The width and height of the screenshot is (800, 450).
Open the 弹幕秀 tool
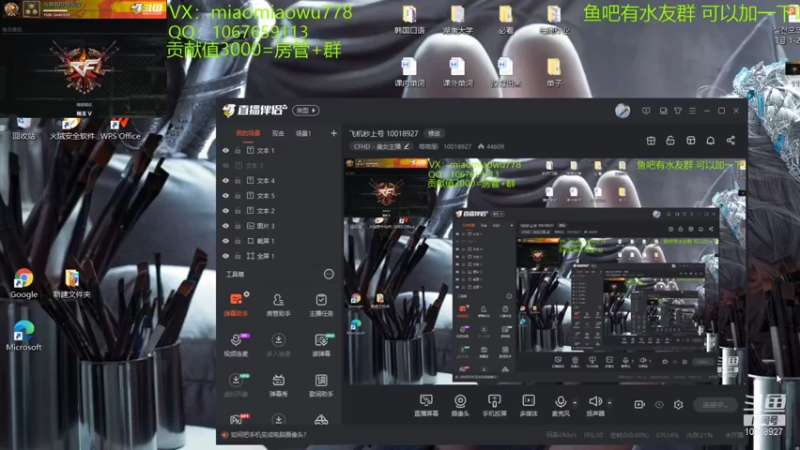coord(278,385)
